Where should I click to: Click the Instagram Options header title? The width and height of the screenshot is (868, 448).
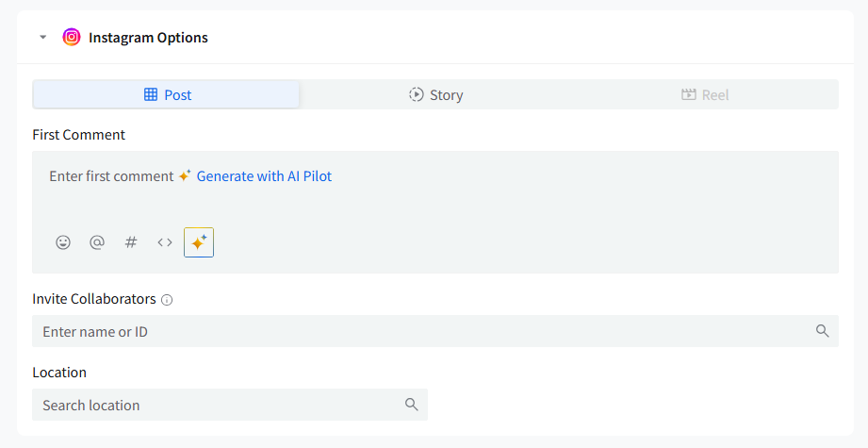pos(148,38)
